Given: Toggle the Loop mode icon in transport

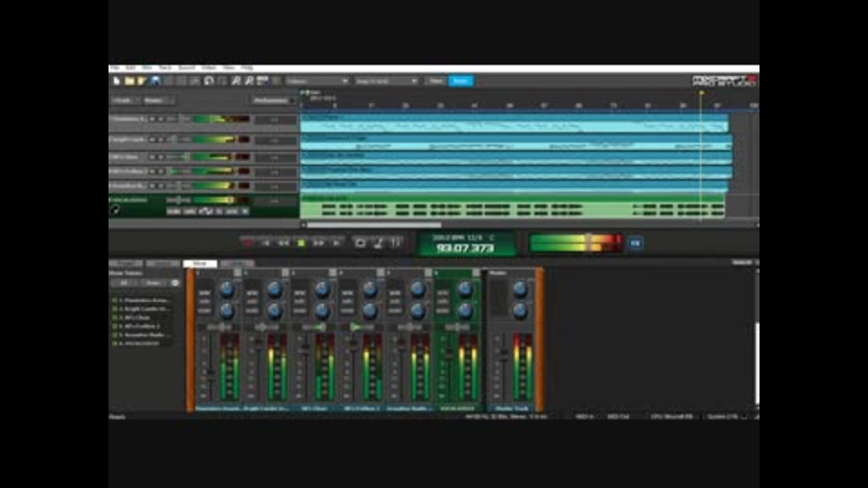Looking at the screenshot, I should (361, 243).
